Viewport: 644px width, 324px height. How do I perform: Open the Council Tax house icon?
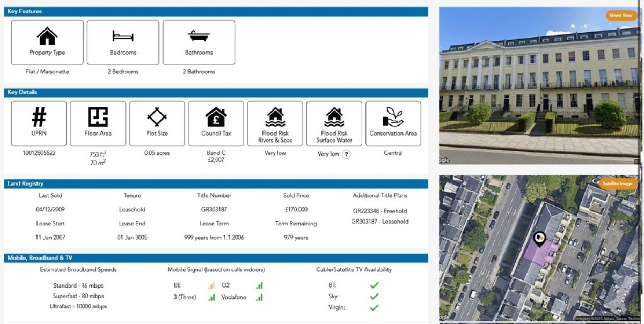pyautogui.click(x=216, y=116)
